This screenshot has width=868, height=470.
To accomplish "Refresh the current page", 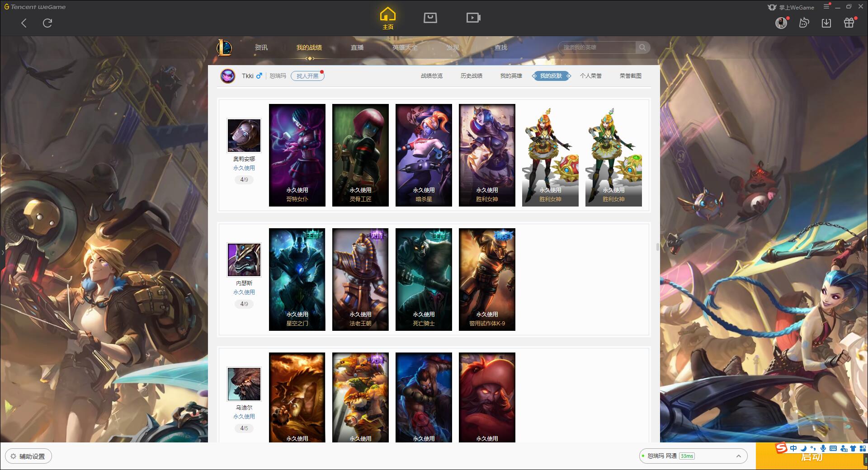I will point(47,23).
